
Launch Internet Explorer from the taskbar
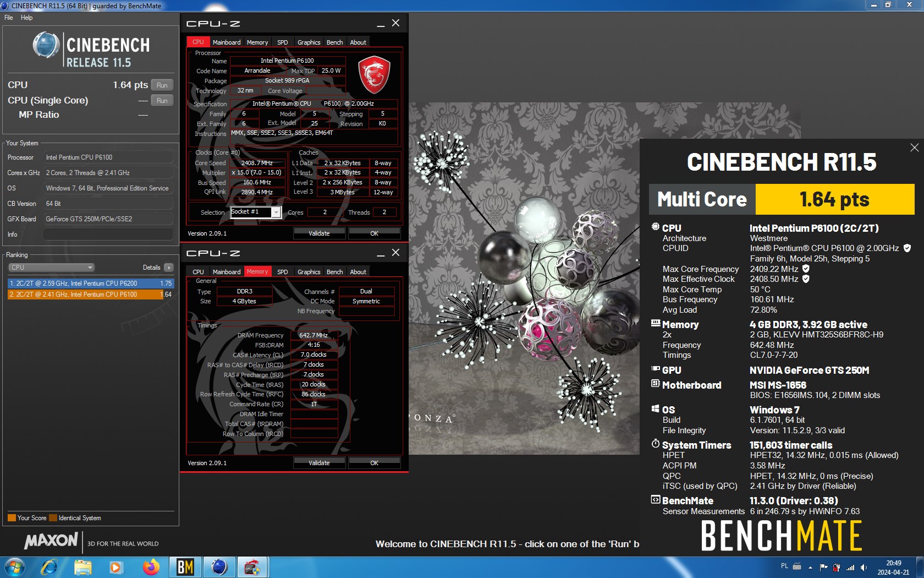click(x=49, y=567)
